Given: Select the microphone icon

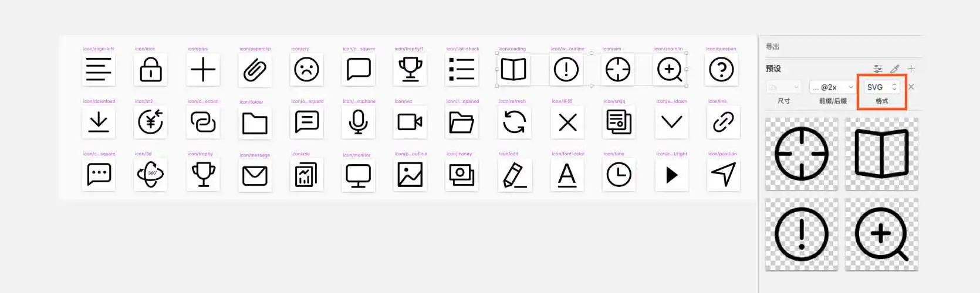Looking at the screenshot, I should coord(358,122).
